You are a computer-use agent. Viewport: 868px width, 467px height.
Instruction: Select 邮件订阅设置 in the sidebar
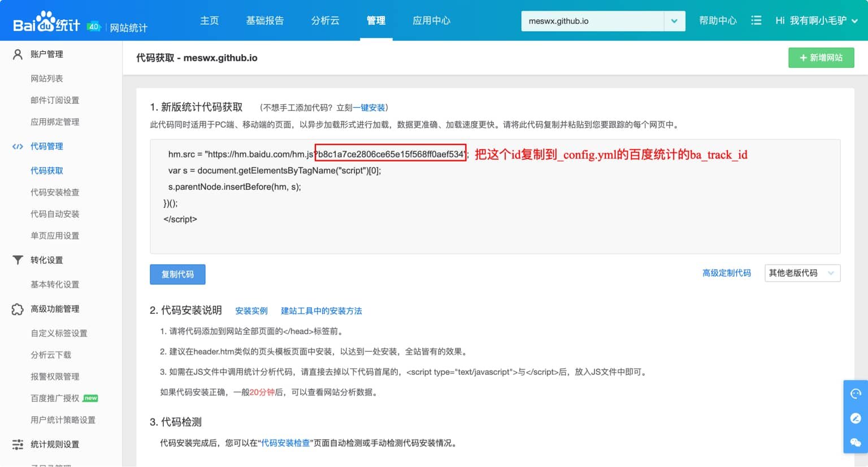tap(55, 101)
